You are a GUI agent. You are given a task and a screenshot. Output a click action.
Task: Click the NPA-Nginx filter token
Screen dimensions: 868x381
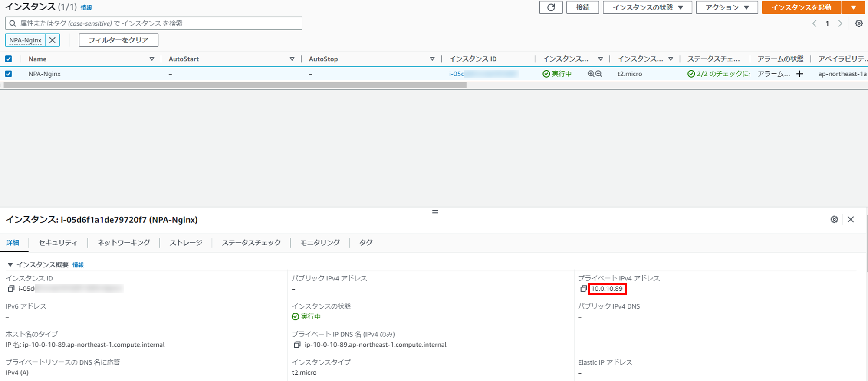click(x=26, y=40)
